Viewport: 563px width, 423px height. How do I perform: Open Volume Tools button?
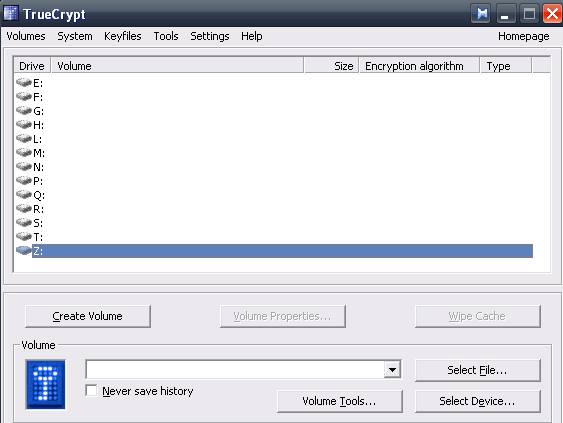point(340,401)
